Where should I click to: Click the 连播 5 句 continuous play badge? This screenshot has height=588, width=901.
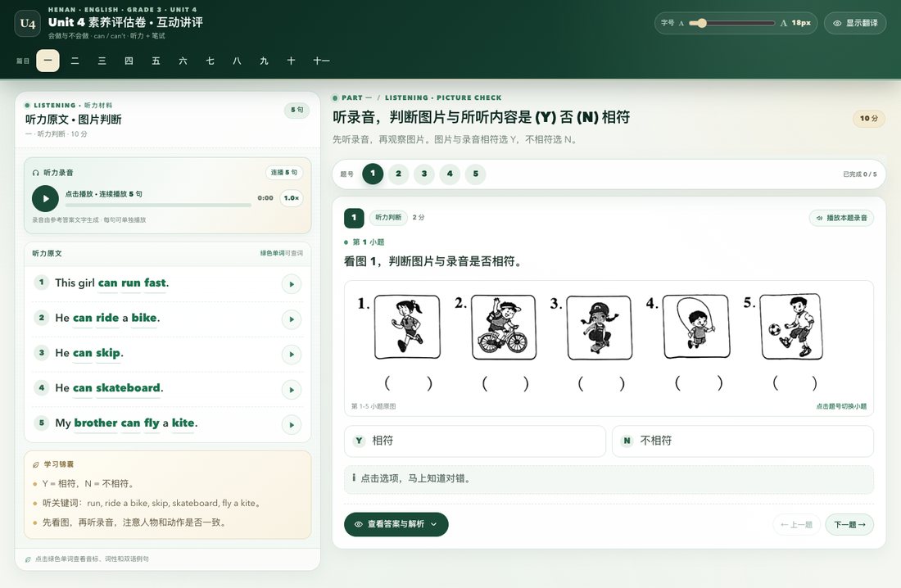tap(284, 173)
